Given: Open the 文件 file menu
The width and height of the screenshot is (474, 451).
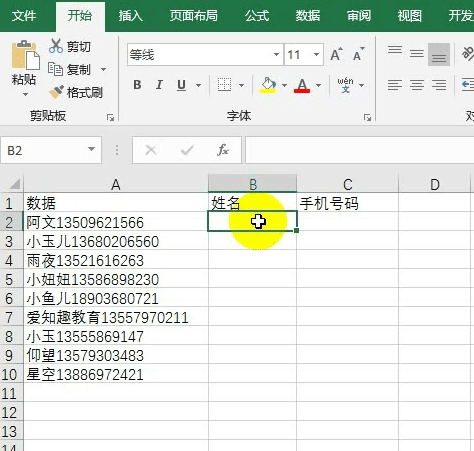Looking at the screenshot, I should pyautogui.click(x=24, y=16).
